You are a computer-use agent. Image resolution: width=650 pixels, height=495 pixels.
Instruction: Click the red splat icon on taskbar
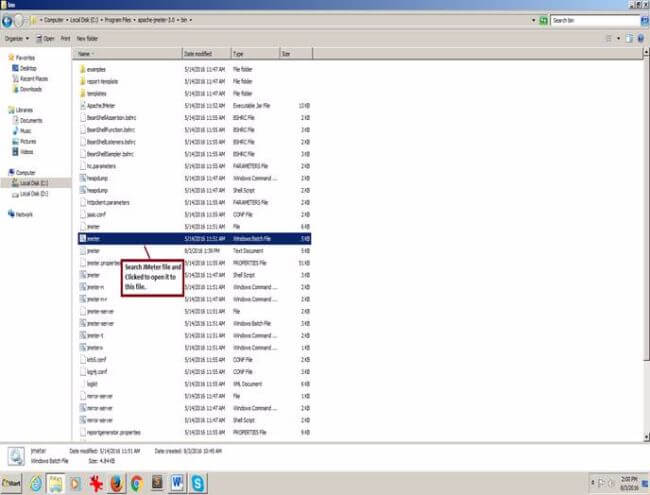click(x=96, y=483)
